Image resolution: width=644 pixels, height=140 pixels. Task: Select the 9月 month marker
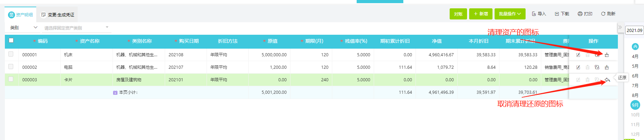[x=635, y=105]
